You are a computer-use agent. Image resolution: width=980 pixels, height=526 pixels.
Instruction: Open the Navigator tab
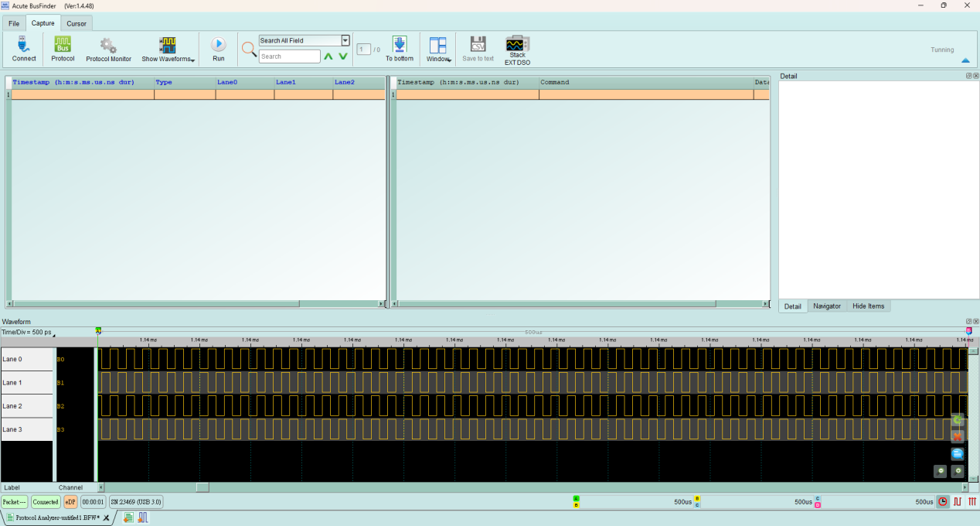tap(827, 306)
